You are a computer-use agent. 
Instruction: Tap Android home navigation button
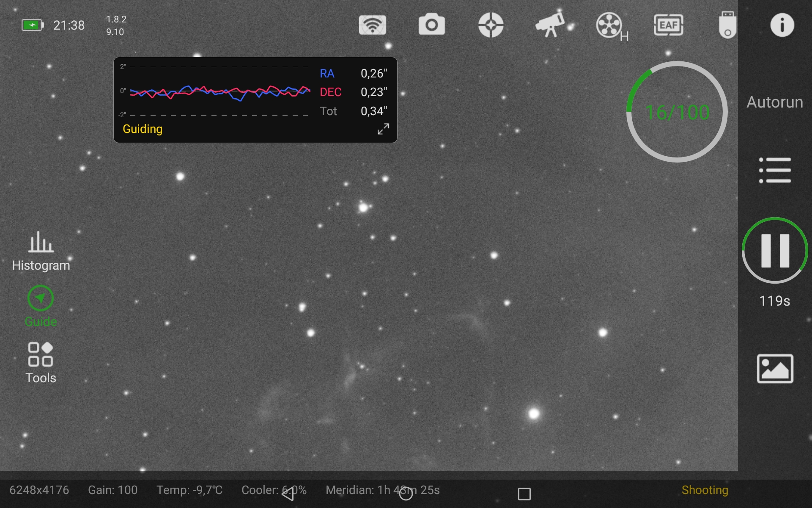(x=406, y=494)
